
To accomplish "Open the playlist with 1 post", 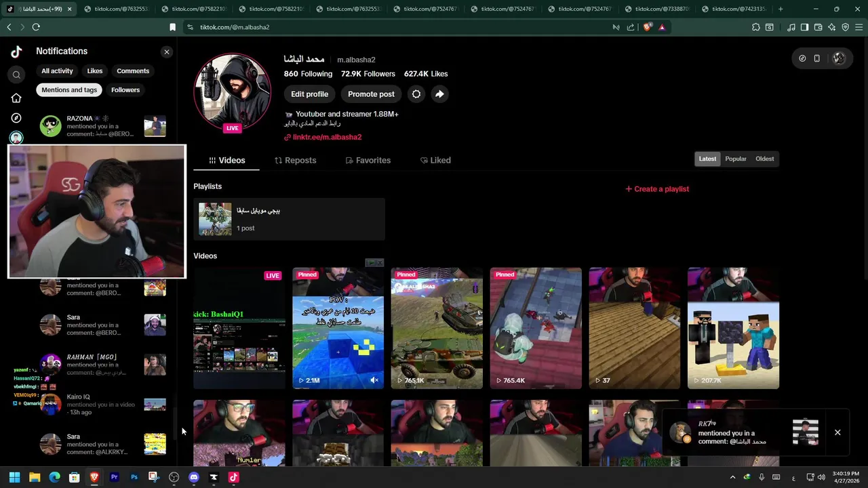I will [x=289, y=219].
